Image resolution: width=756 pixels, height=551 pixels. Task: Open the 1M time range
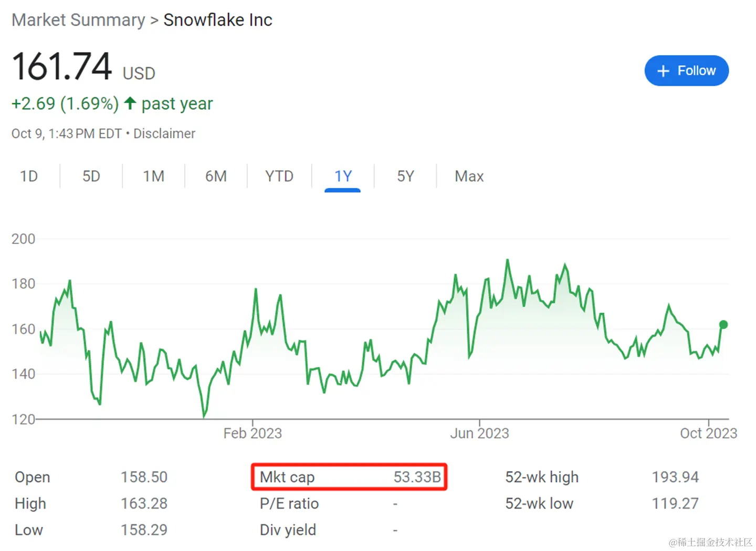pyautogui.click(x=153, y=176)
